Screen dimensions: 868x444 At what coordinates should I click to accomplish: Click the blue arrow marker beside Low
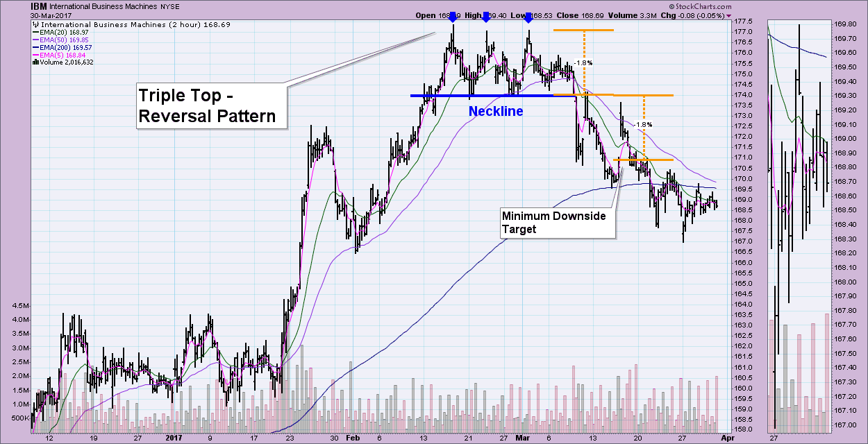click(528, 17)
